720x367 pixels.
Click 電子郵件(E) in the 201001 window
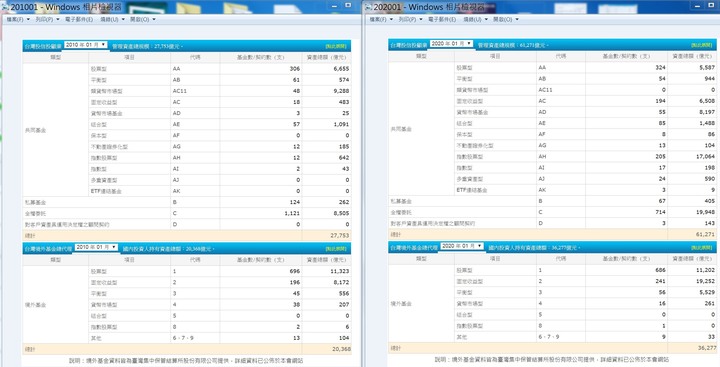(80, 19)
